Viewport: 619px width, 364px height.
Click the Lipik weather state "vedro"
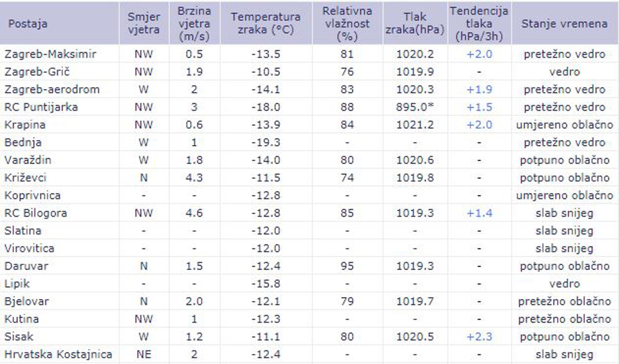click(564, 284)
